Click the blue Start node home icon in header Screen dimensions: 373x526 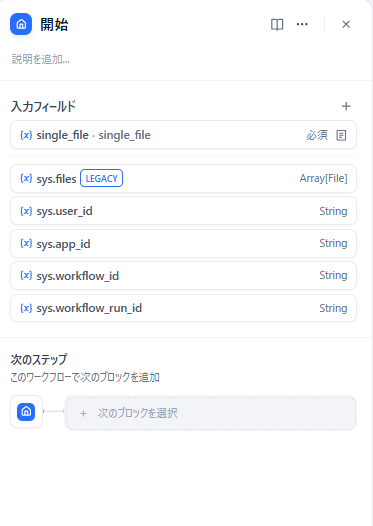21,24
